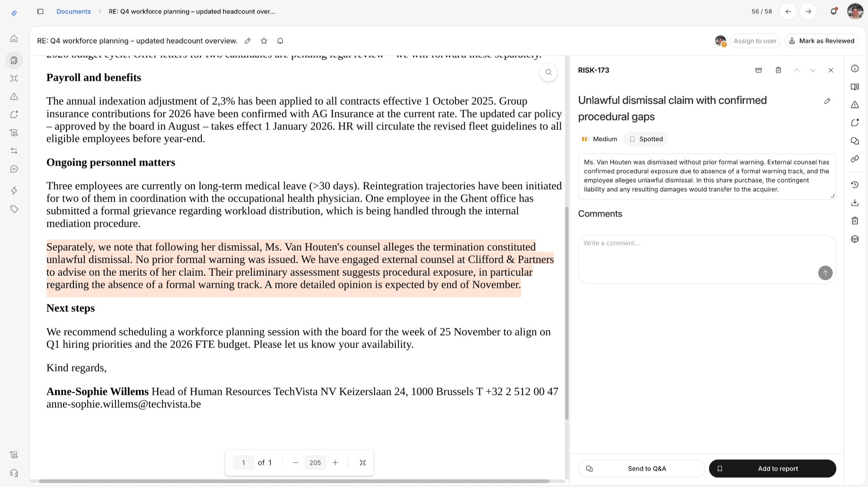Toggle the sidebar panel icon
This screenshot has width=868, height=487.
(x=40, y=11)
